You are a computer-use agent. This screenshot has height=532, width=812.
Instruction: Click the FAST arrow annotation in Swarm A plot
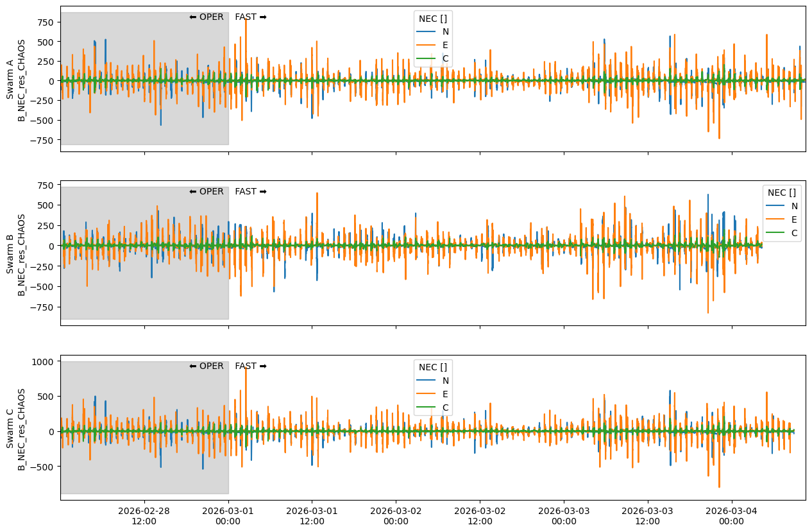tap(251, 17)
